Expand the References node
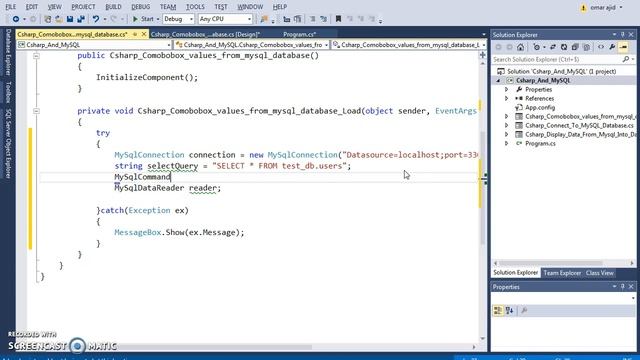Image resolution: width=640 pixels, height=360 pixels. 507,98
